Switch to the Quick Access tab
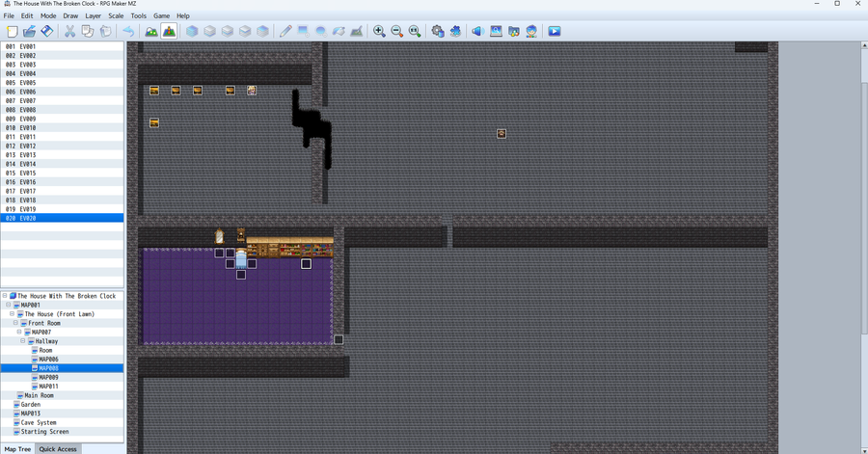Viewport: 868px width, 454px height. 58,449
